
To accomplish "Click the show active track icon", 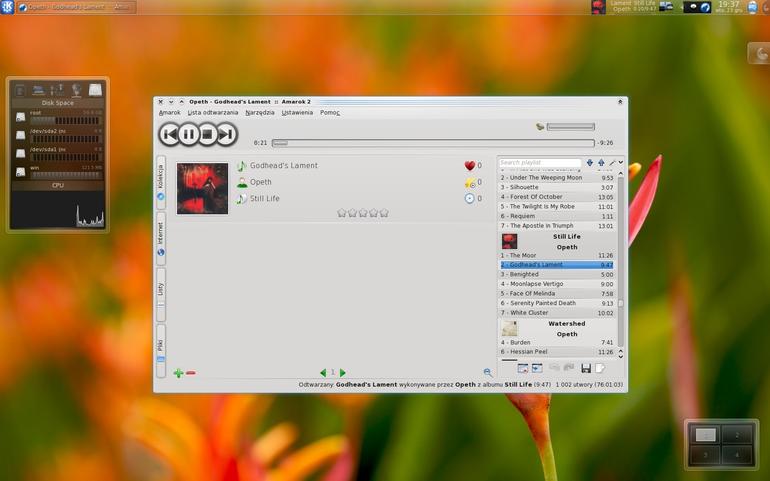I will point(537,368).
